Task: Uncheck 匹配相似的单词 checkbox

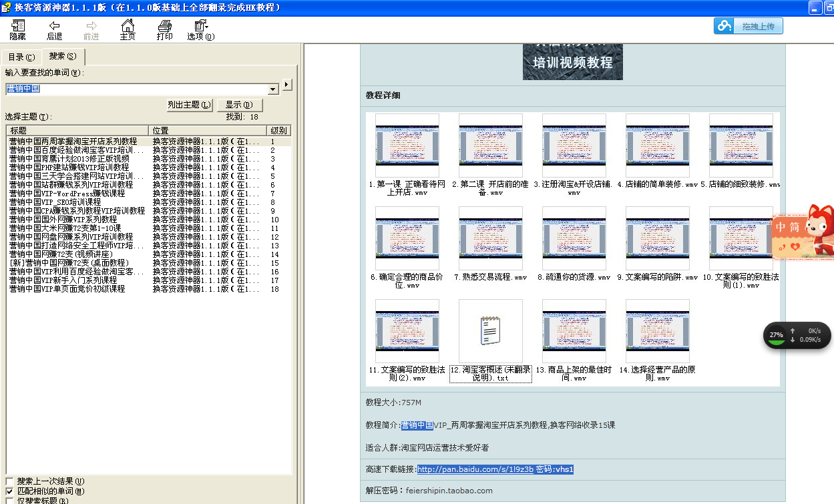Action: pyautogui.click(x=9, y=491)
